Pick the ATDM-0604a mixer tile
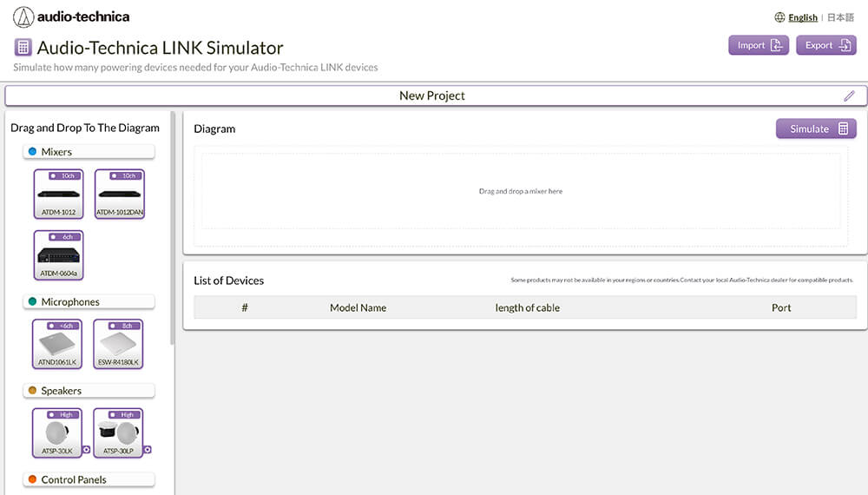The height and width of the screenshot is (495, 868). pos(59,255)
